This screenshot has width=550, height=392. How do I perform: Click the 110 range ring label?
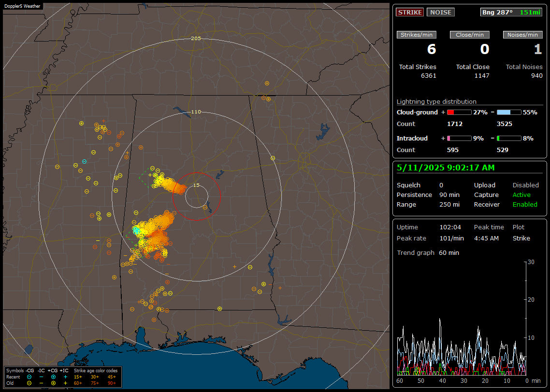[x=196, y=112]
